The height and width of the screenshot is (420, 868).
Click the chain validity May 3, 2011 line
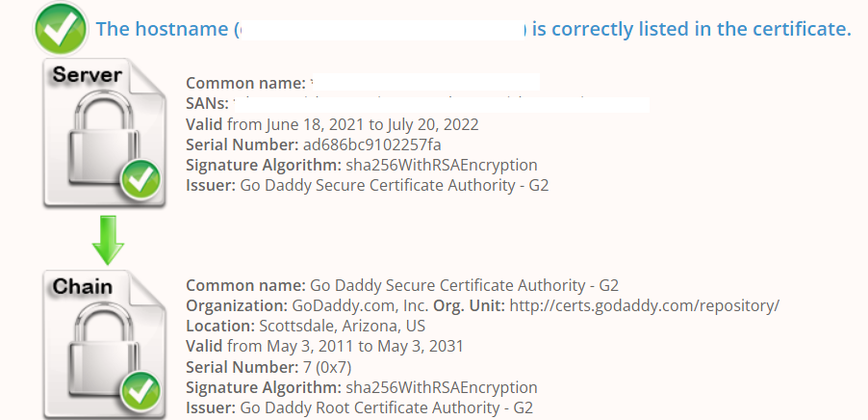tap(324, 346)
